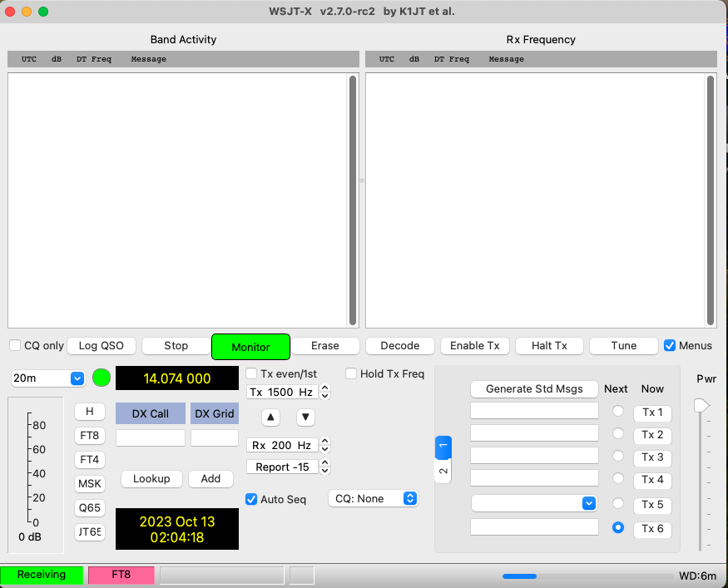Switch to FT8 mode button

(x=90, y=436)
